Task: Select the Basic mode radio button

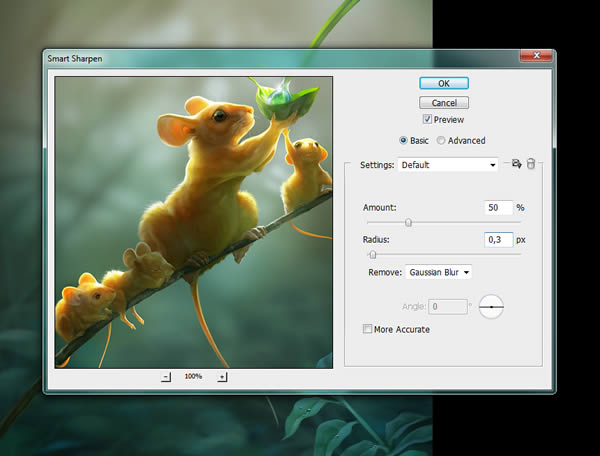Action: 404,141
